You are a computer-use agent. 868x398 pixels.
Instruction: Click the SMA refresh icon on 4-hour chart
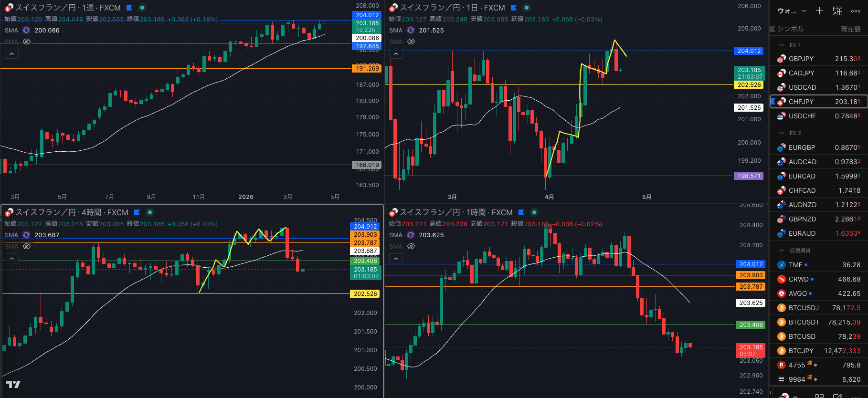click(x=26, y=235)
